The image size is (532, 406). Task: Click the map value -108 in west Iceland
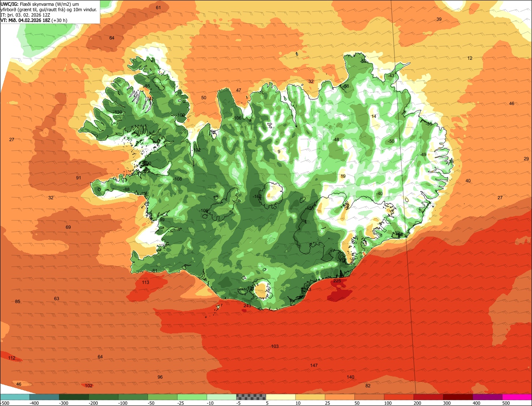pos(177,179)
